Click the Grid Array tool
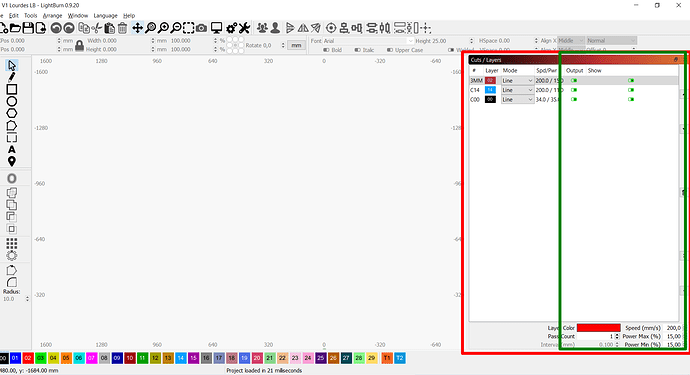The height and width of the screenshot is (375, 690). click(x=11, y=243)
